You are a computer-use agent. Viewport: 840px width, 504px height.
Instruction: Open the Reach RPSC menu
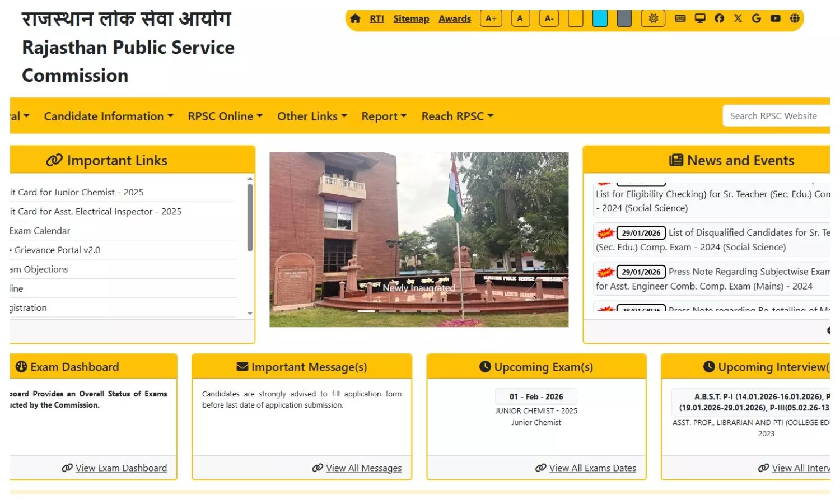coord(457,116)
